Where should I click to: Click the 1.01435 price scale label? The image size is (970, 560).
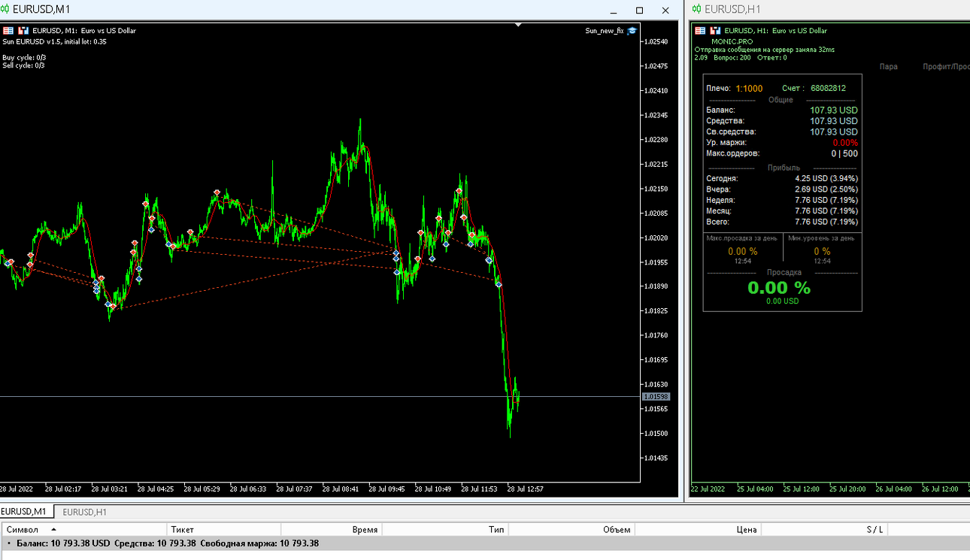[x=657, y=458]
